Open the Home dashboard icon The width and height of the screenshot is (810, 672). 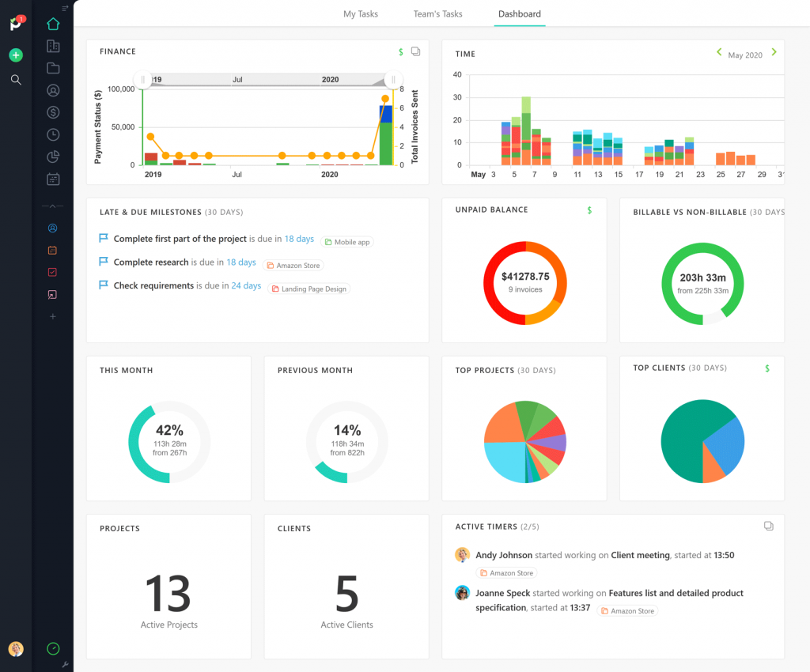pos(53,24)
